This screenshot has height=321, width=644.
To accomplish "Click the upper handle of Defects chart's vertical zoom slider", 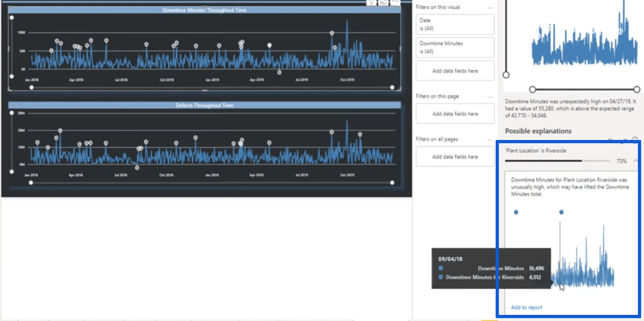I will point(12,113).
